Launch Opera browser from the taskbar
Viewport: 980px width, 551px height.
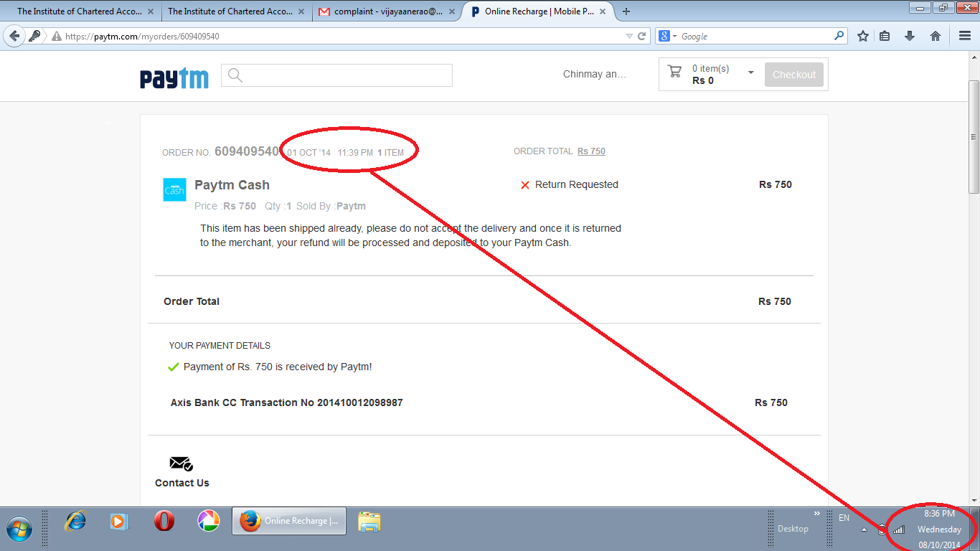164,521
